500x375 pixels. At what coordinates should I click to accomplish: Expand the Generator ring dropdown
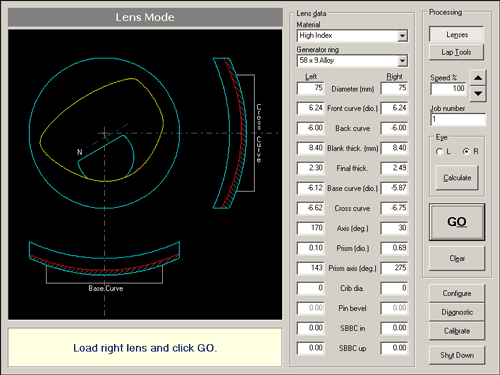[x=402, y=61]
